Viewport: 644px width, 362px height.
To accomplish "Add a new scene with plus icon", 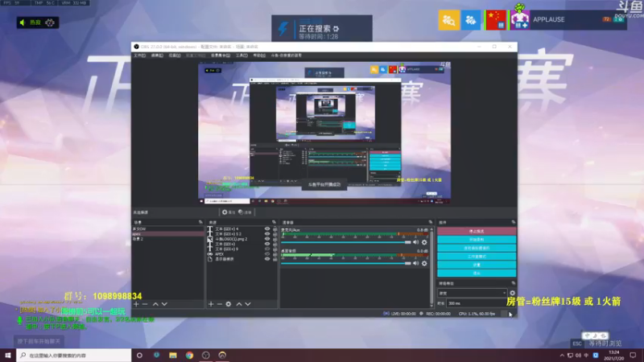I will (x=136, y=304).
